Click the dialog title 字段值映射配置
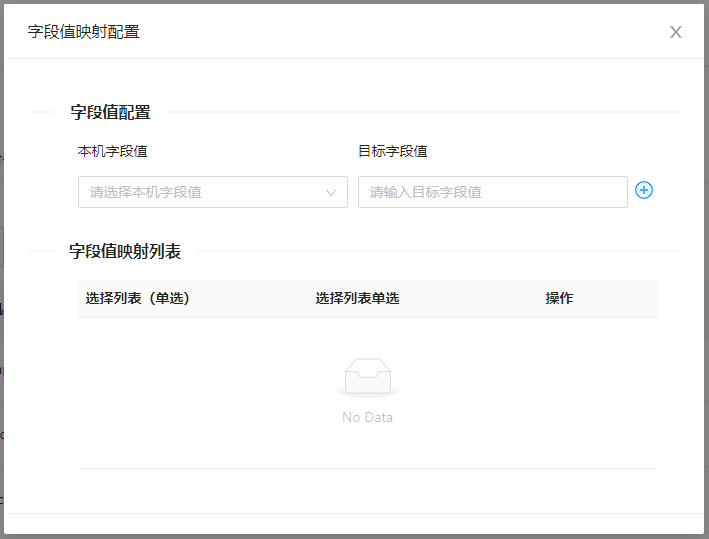The height and width of the screenshot is (539, 709). pyautogui.click(x=84, y=32)
